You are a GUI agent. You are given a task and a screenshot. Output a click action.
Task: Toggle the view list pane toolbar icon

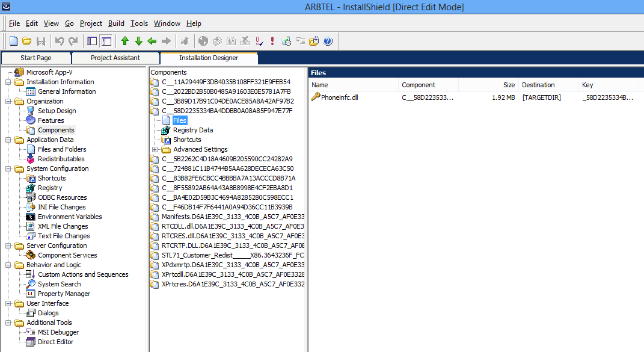pyautogui.click(x=92, y=42)
